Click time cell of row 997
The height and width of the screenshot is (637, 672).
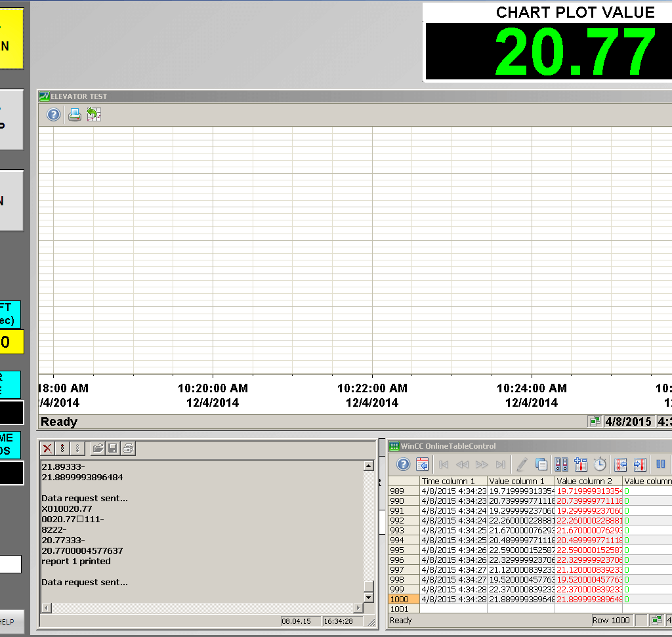pyautogui.click(x=453, y=569)
